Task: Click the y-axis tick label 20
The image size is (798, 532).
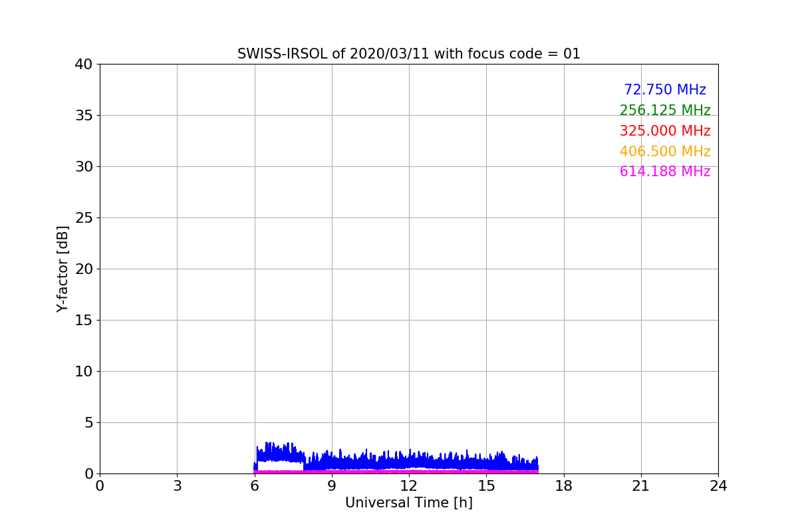Action: click(84, 269)
